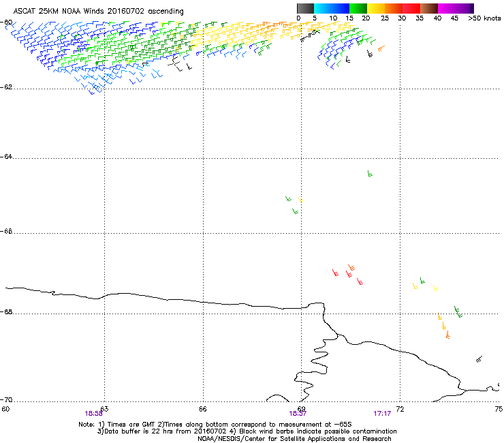Click the NOAA/NESDIS credit line
The width and height of the screenshot is (504, 443).
(294, 439)
